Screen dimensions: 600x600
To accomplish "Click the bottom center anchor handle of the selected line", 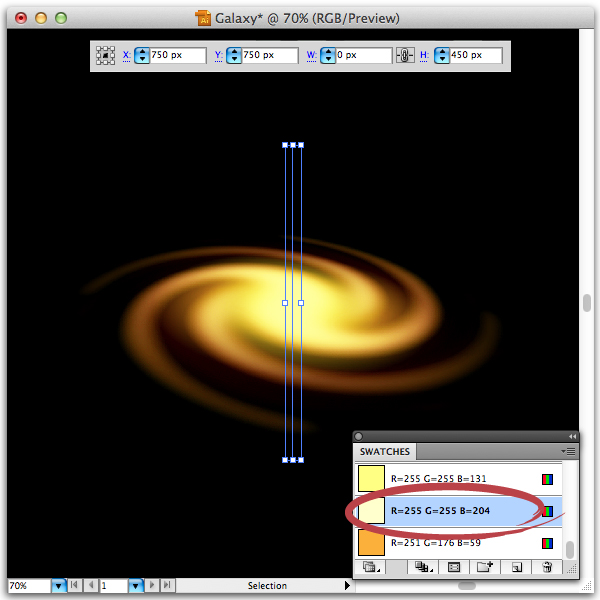I will [293, 460].
